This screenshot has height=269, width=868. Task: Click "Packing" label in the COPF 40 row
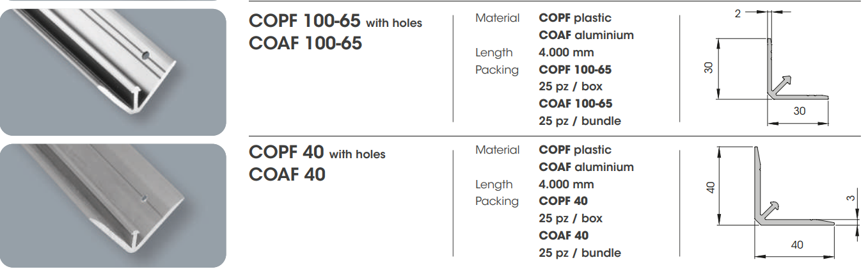click(496, 201)
